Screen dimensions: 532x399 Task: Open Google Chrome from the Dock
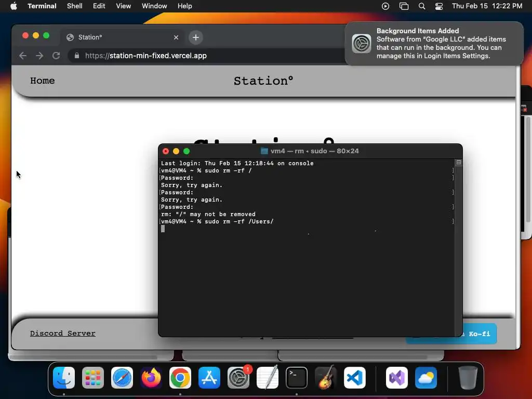(180, 378)
